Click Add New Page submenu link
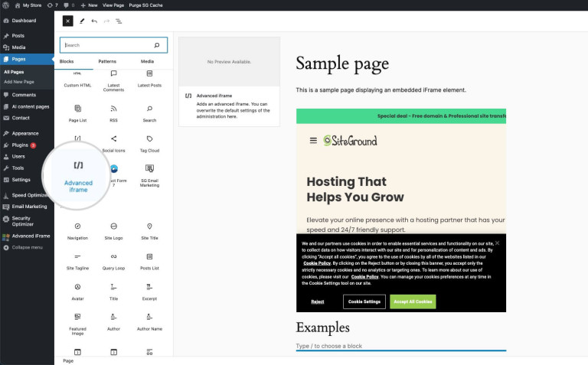The width and height of the screenshot is (588, 365). click(19, 82)
